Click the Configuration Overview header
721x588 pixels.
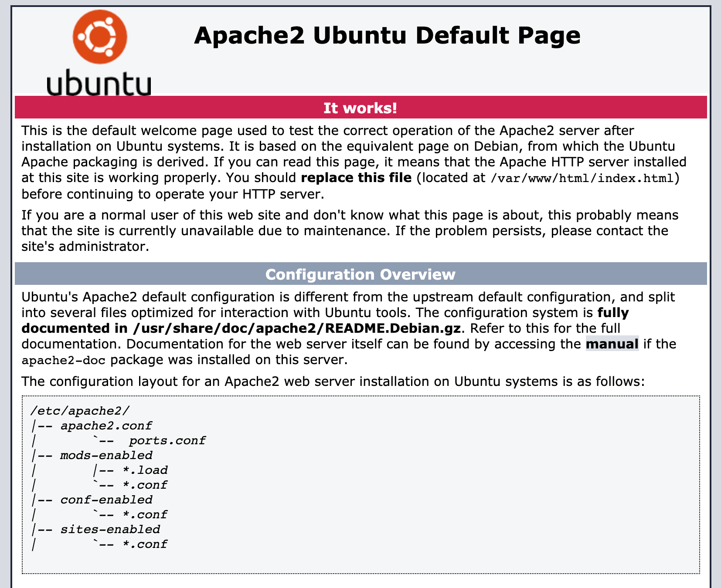(360, 274)
